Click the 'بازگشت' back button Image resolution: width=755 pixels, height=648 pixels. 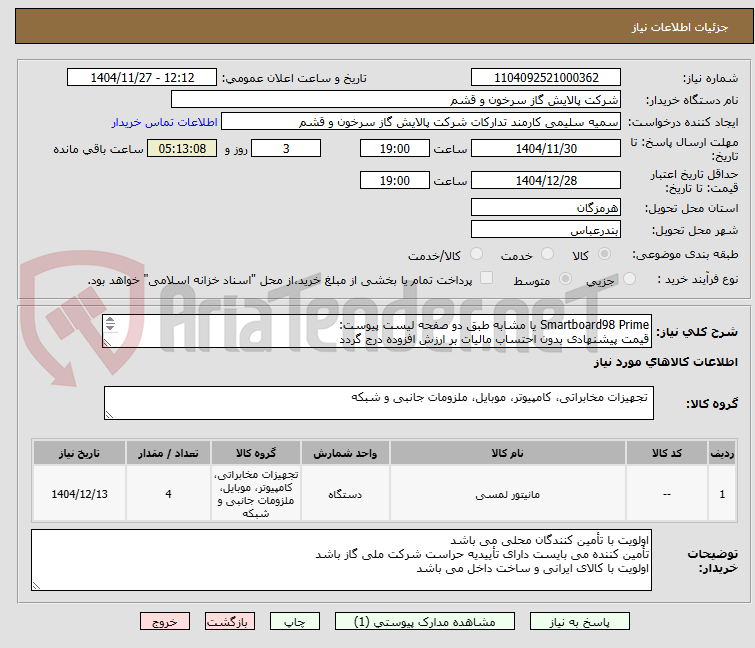[230, 621]
